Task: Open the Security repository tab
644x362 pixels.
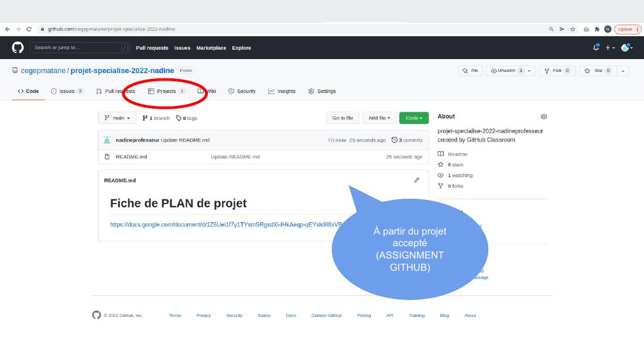Action: tap(242, 91)
